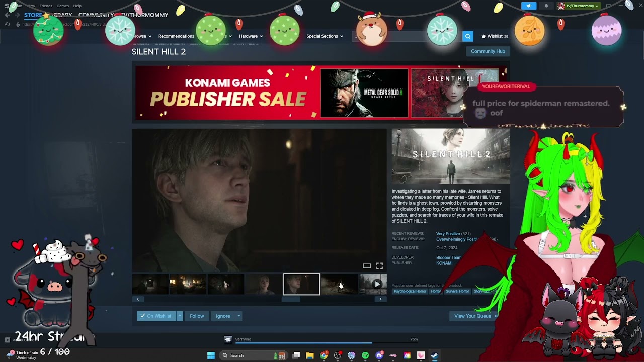The width and height of the screenshot is (644, 362).
Task: Open the Bloober Team developer link
Action: [x=449, y=258]
